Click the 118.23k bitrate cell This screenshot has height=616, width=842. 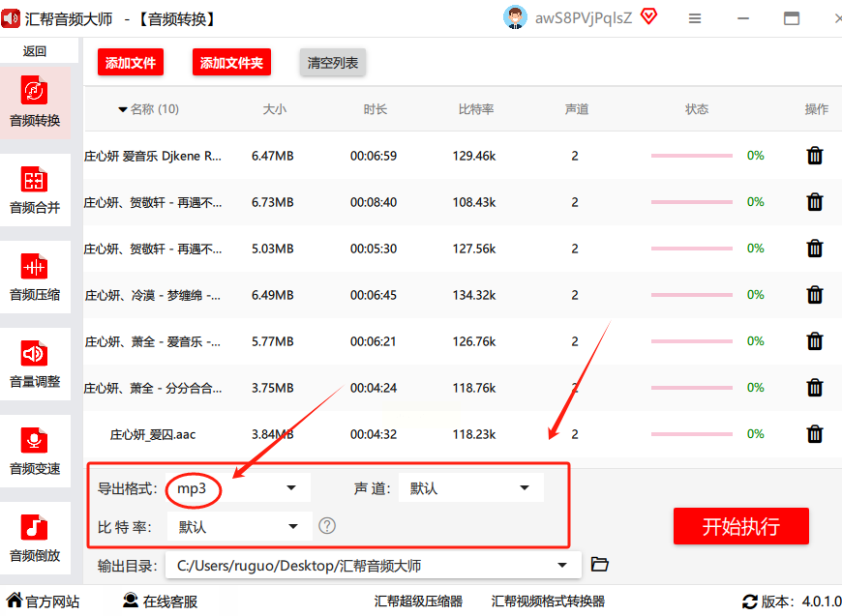click(474, 434)
